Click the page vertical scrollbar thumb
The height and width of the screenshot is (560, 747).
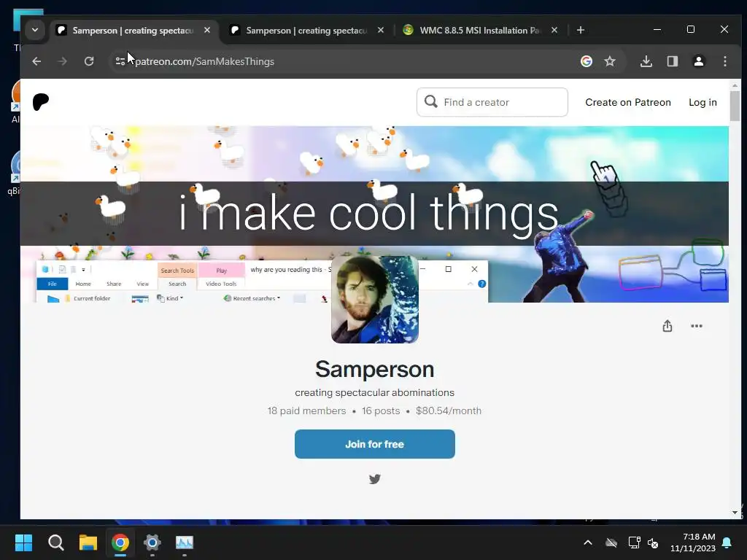coord(735,106)
